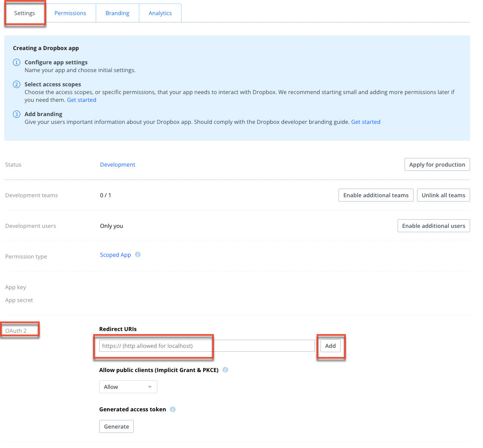
Task: Expand the Allow public clients dropdown
Action: (x=128, y=387)
